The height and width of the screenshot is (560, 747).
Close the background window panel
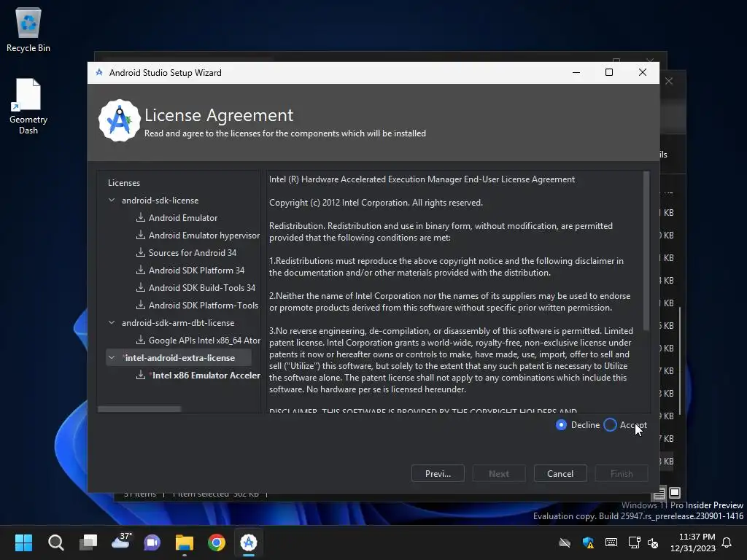point(669,81)
